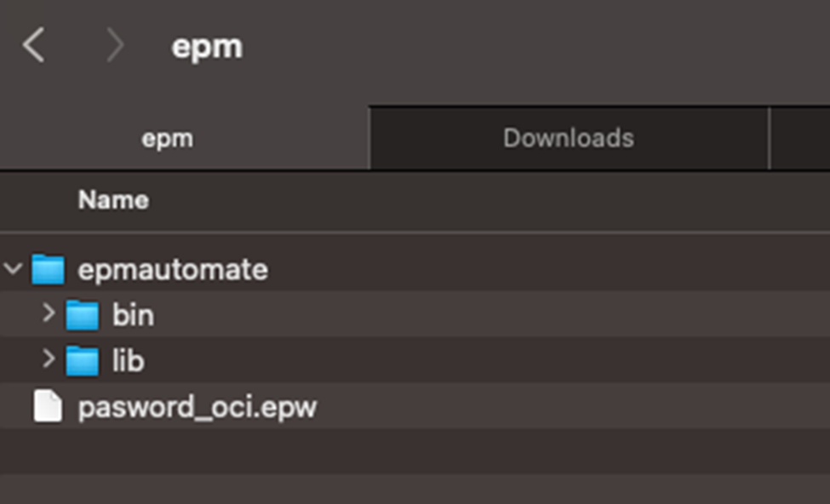The width and height of the screenshot is (830, 504).
Task: Select the epmautomate folder name
Action: click(x=173, y=270)
